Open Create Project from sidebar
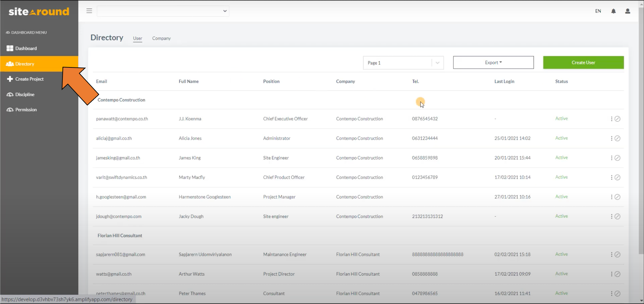Viewport: 644px width, 304px height. 29,79
